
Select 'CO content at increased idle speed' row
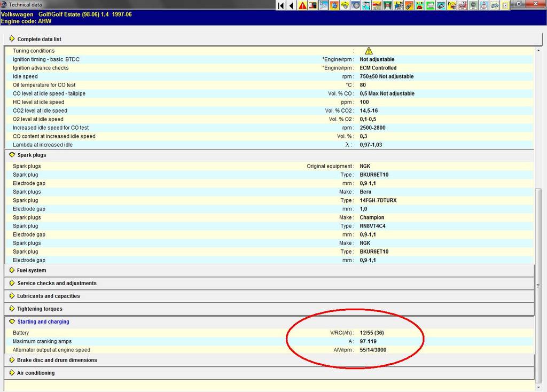[269, 136]
